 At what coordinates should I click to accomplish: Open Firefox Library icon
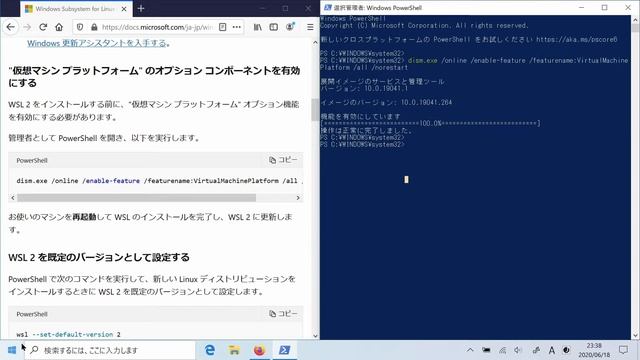pos(258,27)
